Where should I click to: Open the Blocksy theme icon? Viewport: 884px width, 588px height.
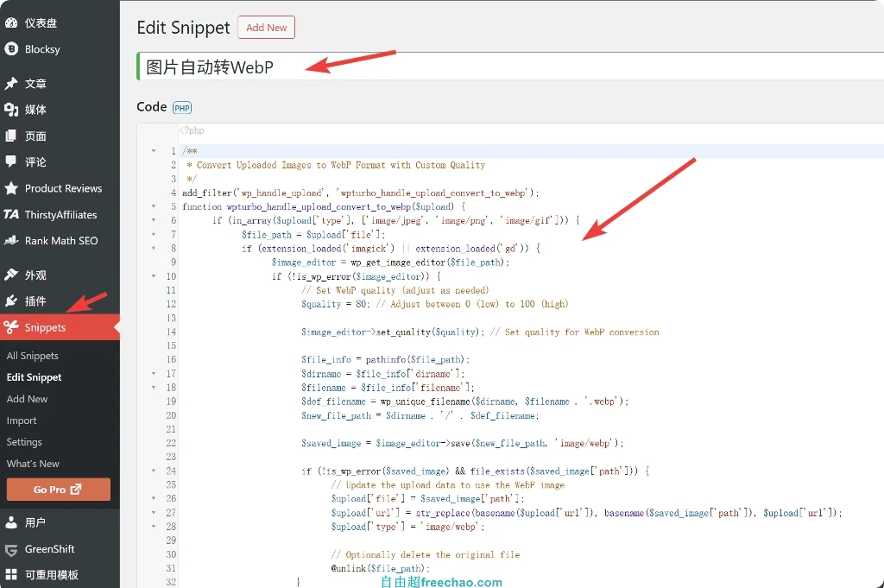(x=11, y=49)
